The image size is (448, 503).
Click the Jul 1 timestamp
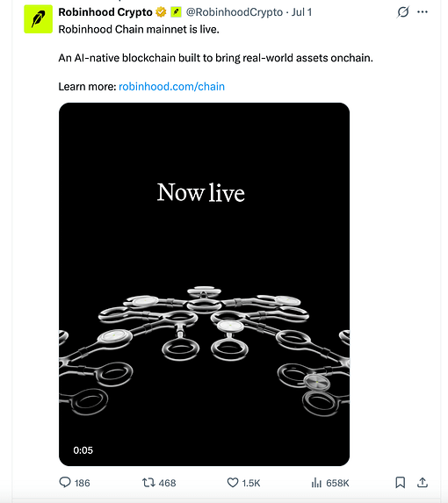[x=301, y=12]
